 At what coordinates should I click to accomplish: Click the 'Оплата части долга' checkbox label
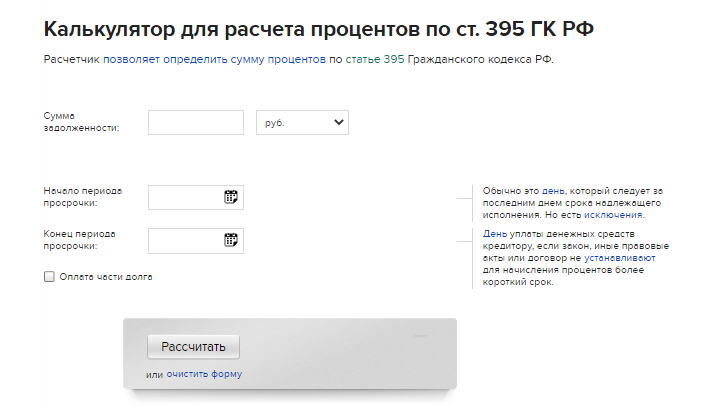click(106, 277)
